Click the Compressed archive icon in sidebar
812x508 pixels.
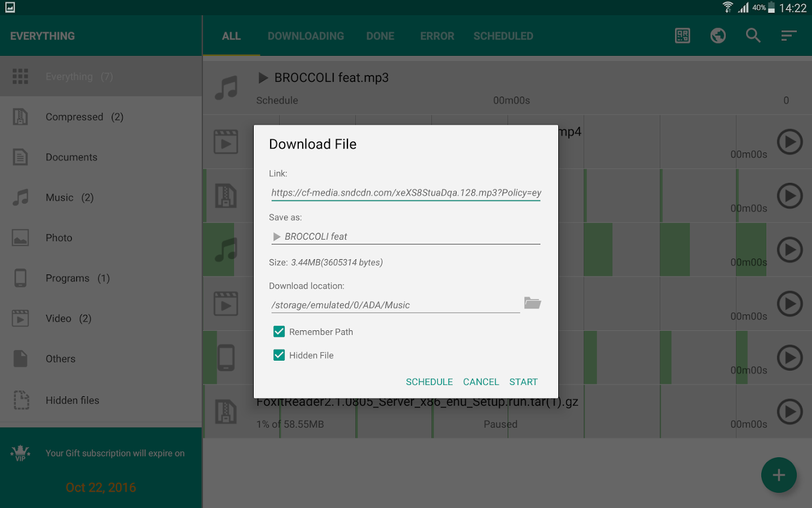pyautogui.click(x=20, y=117)
